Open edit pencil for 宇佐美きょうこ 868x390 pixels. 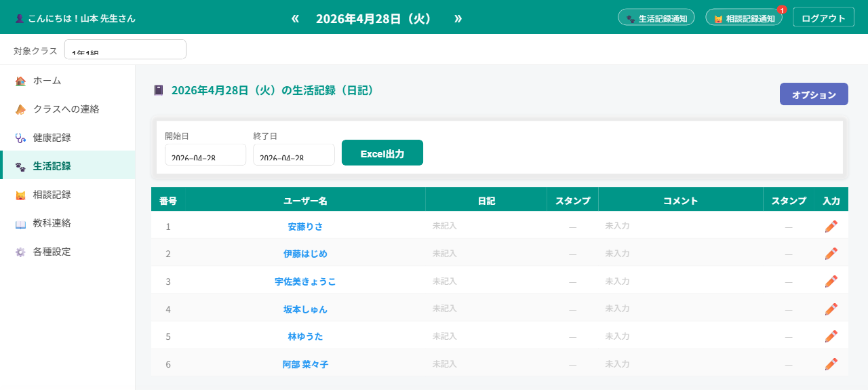831,281
